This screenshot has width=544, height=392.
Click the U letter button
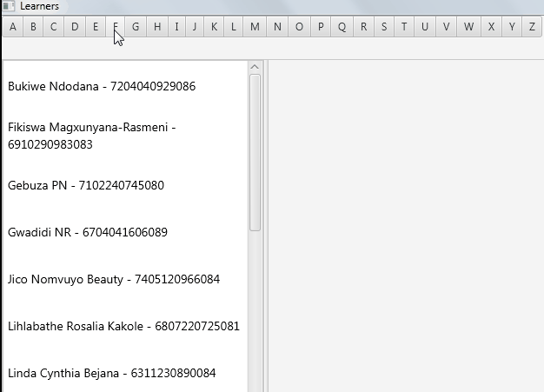pos(425,27)
